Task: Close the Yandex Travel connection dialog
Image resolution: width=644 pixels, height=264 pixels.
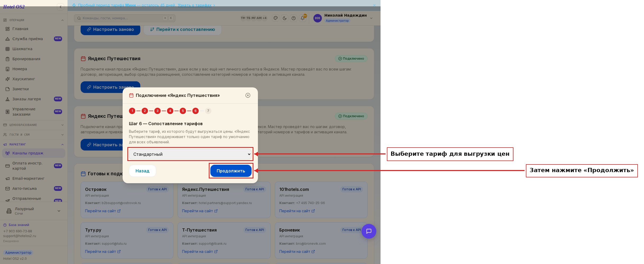Action: click(248, 95)
